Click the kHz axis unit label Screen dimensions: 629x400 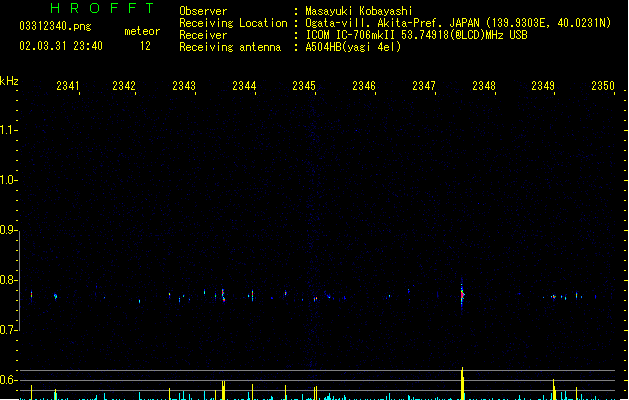tap(9, 81)
